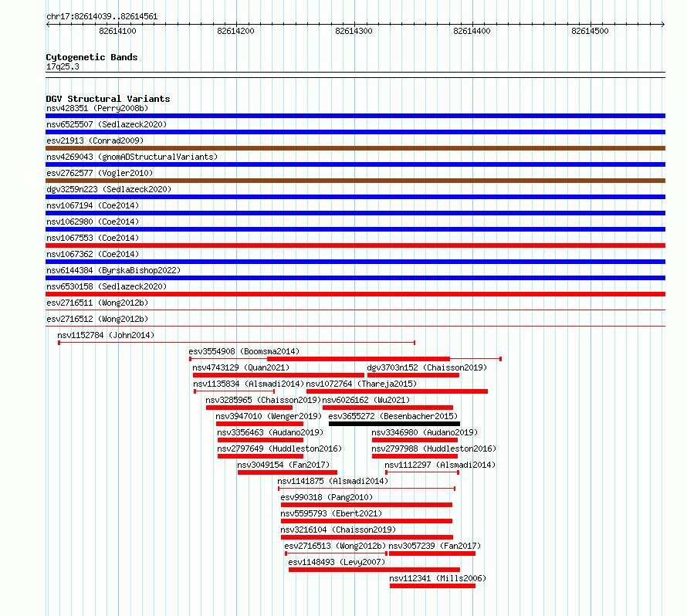The height and width of the screenshot is (616, 687).
Task: Click nsv6144384 (ByrskaBishop2022) label
Action: tap(113, 270)
